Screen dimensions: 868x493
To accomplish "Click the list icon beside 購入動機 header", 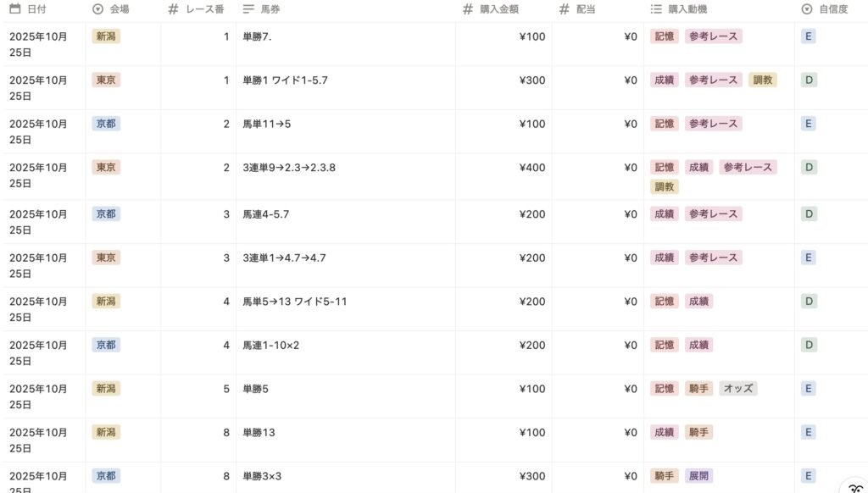I will coord(656,9).
